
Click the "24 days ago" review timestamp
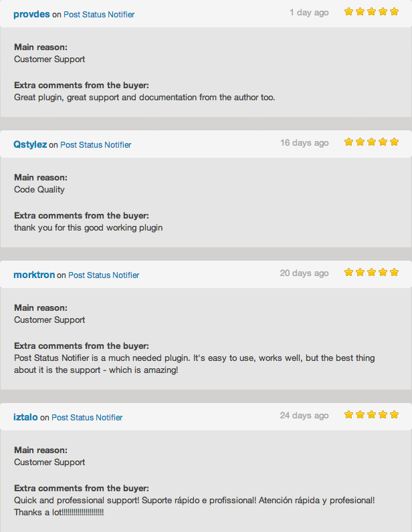click(x=304, y=415)
